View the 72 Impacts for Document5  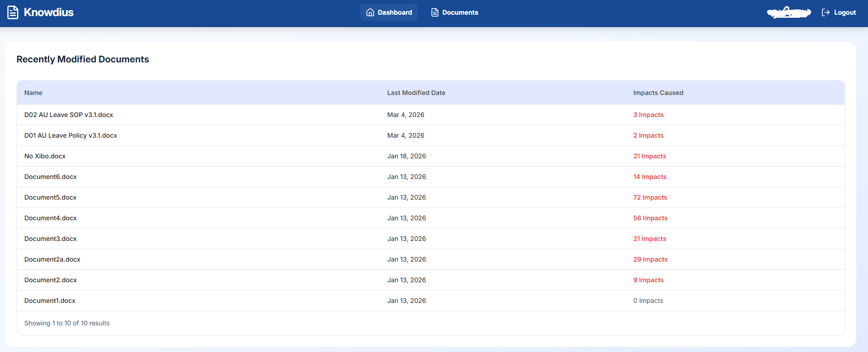[650, 197]
